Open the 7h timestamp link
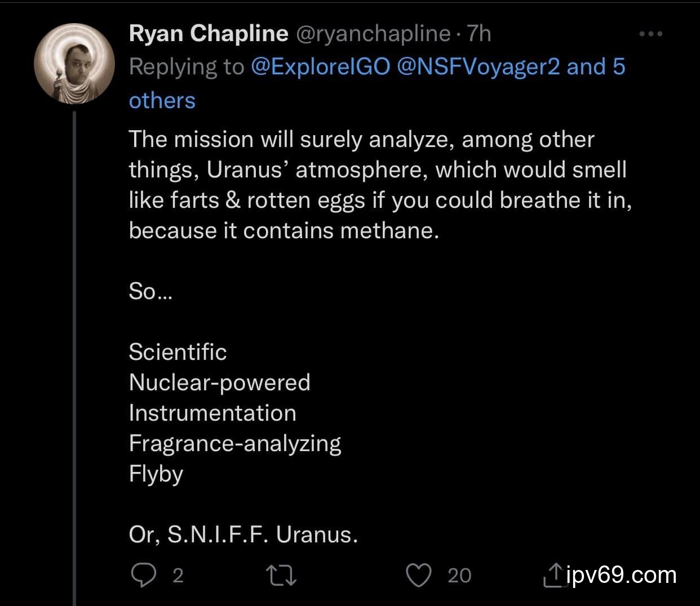 pos(479,34)
